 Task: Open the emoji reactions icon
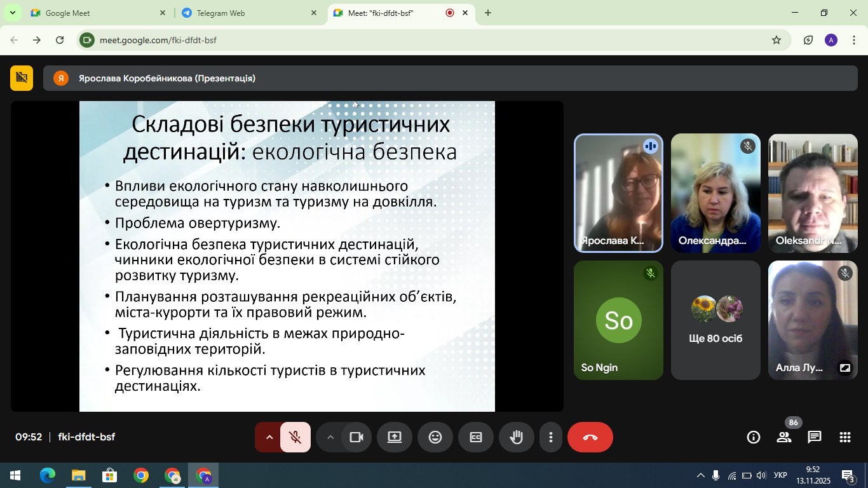(435, 437)
